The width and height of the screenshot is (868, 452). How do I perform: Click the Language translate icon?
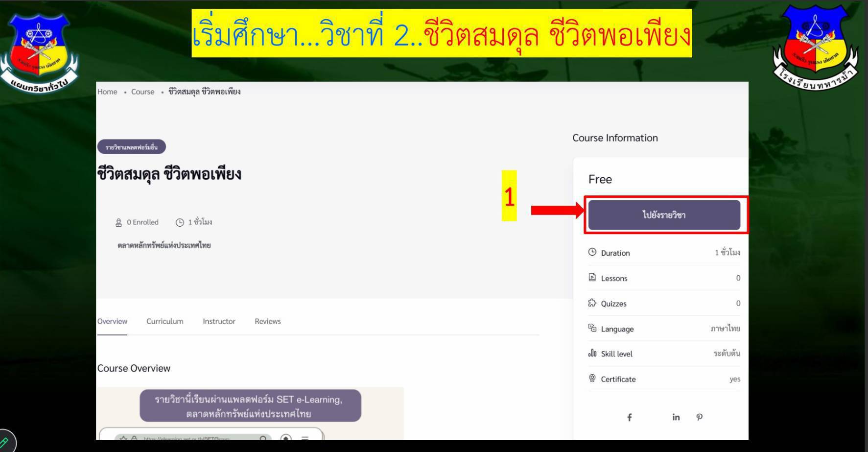tap(592, 328)
